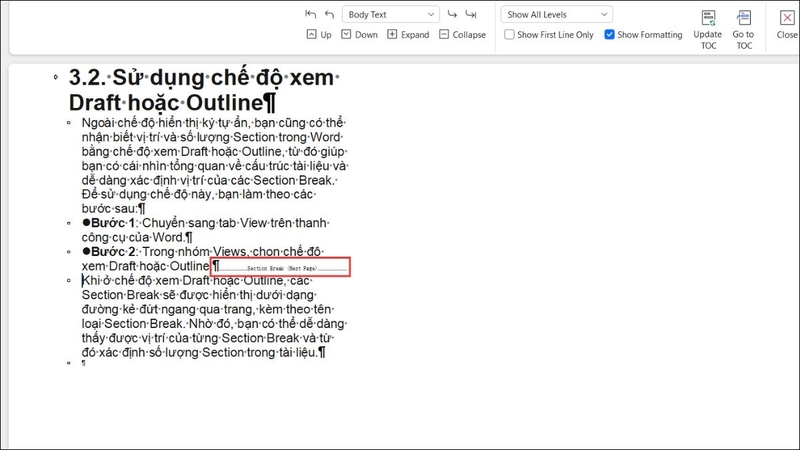800x450 pixels.
Task: Click in paragraph starting 'Khi ở chế độ xem'
Action: click(x=214, y=316)
